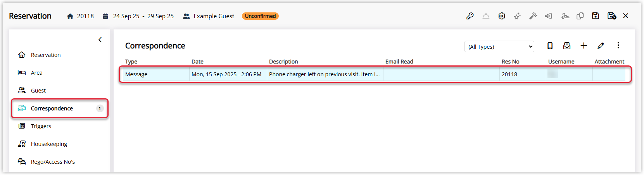Click the save and exit icon
Viewport: 644px width, 175px height.
612,16
